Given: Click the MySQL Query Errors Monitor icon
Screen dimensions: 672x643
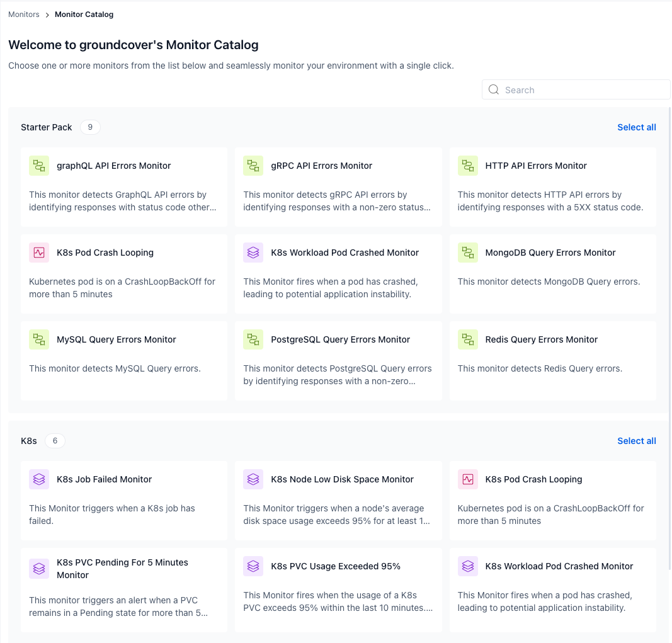Looking at the screenshot, I should [39, 339].
